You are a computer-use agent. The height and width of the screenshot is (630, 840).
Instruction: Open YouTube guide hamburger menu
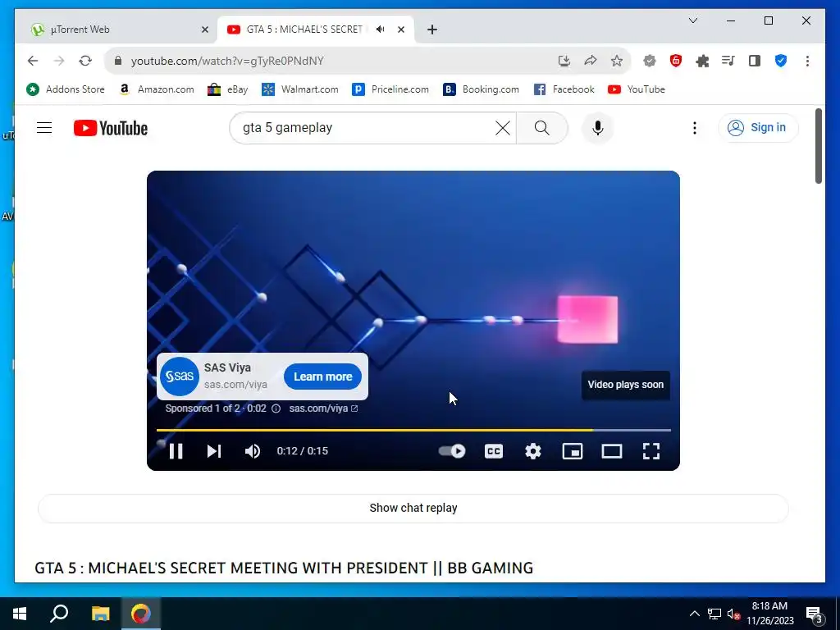coord(44,127)
